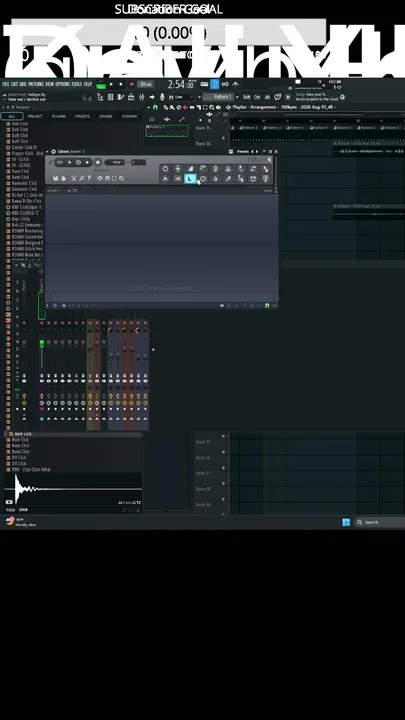Click the Windows taskbar Search box
The height and width of the screenshot is (720, 405).
coord(379,522)
